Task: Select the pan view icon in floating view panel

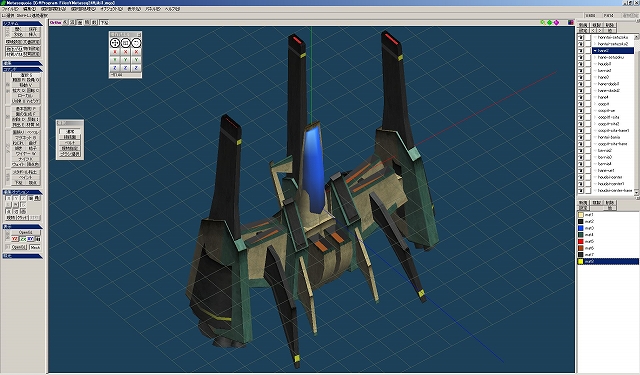Action: tap(115, 43)
